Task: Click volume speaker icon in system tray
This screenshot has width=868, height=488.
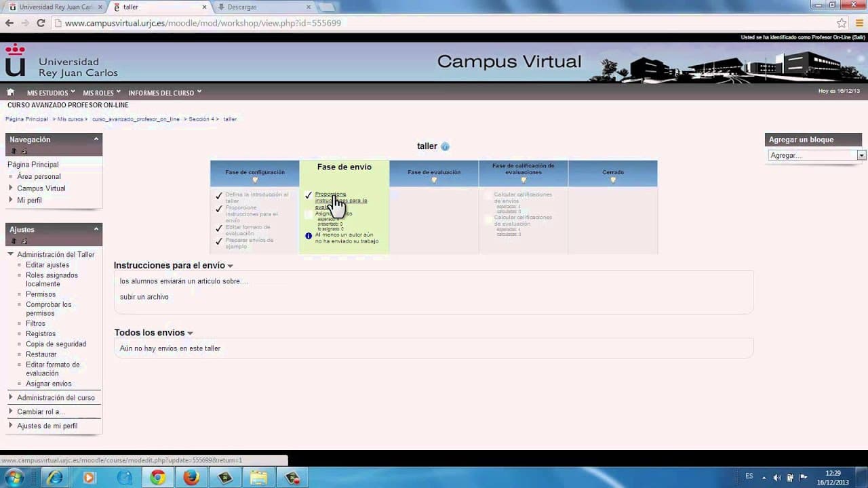Action: [777, 477]
